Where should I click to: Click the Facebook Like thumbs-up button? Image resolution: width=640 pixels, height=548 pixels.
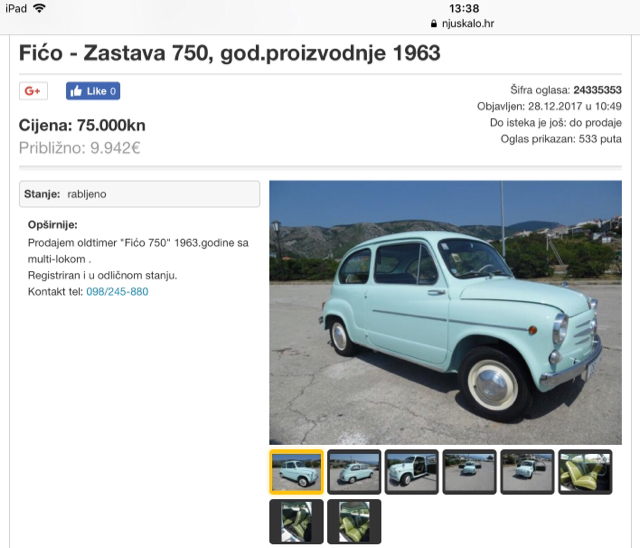[x=93, y=91]
